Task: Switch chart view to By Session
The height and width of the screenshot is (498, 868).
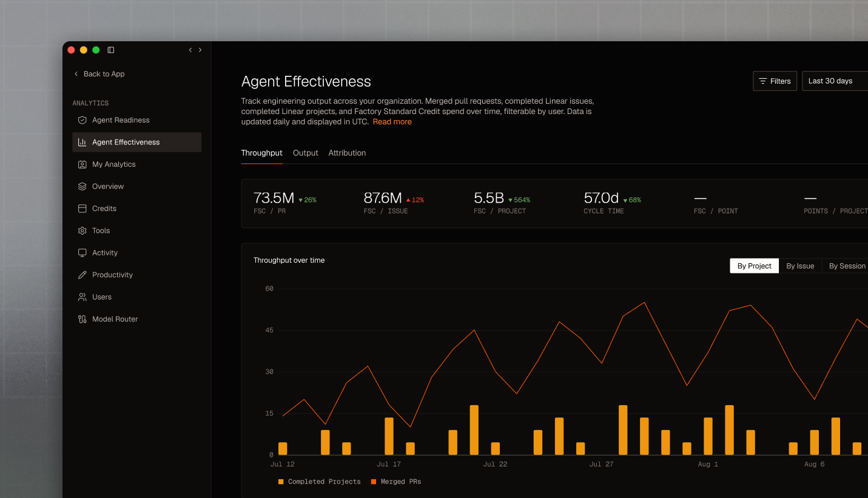Action: pyautogui.click(x=847, y=266)
